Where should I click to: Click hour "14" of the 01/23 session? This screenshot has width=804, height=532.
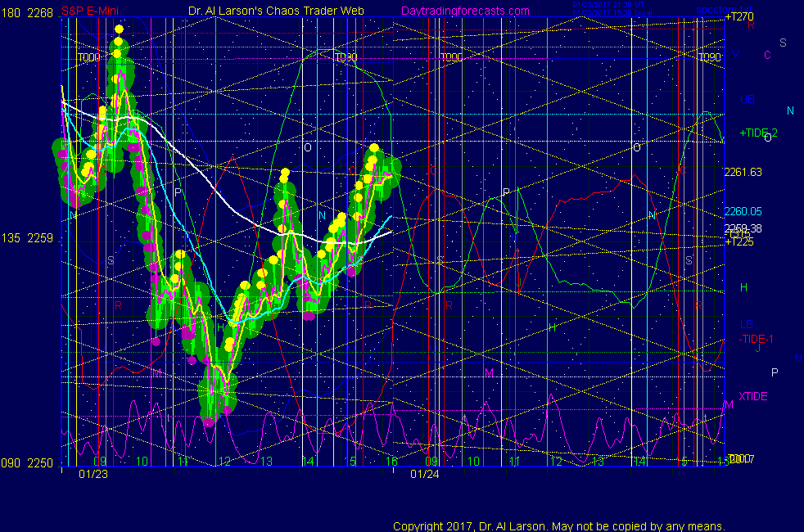[x=307, y=462]
